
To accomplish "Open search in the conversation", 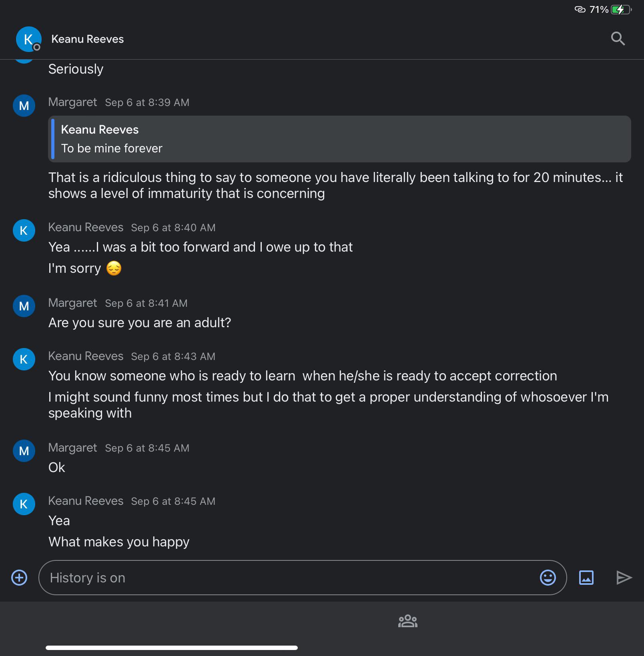I will click(618, 39).
